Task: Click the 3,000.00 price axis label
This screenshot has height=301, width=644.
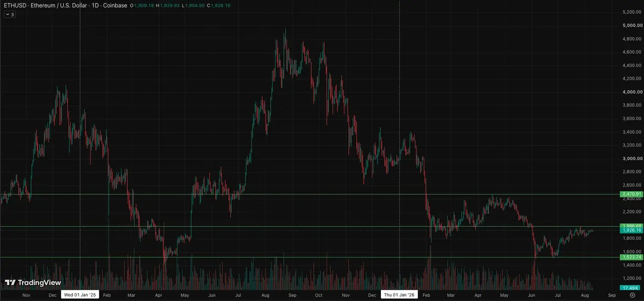Action: [632, 158]
